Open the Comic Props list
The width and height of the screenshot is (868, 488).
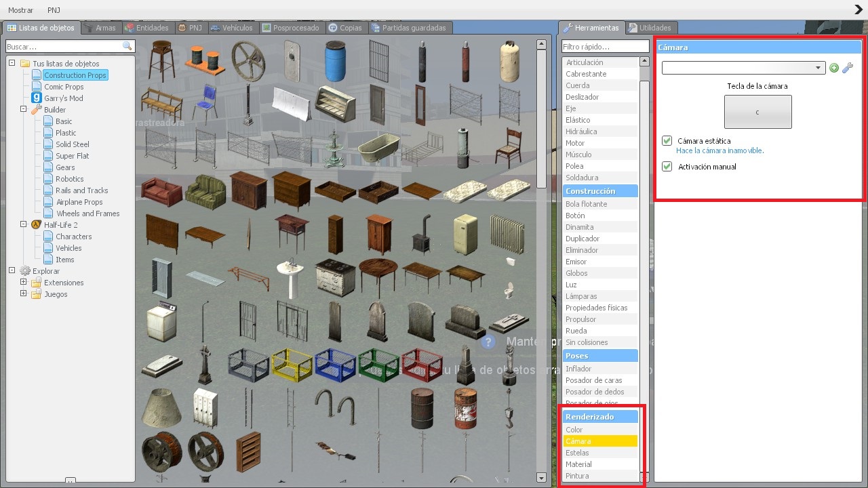64,87
